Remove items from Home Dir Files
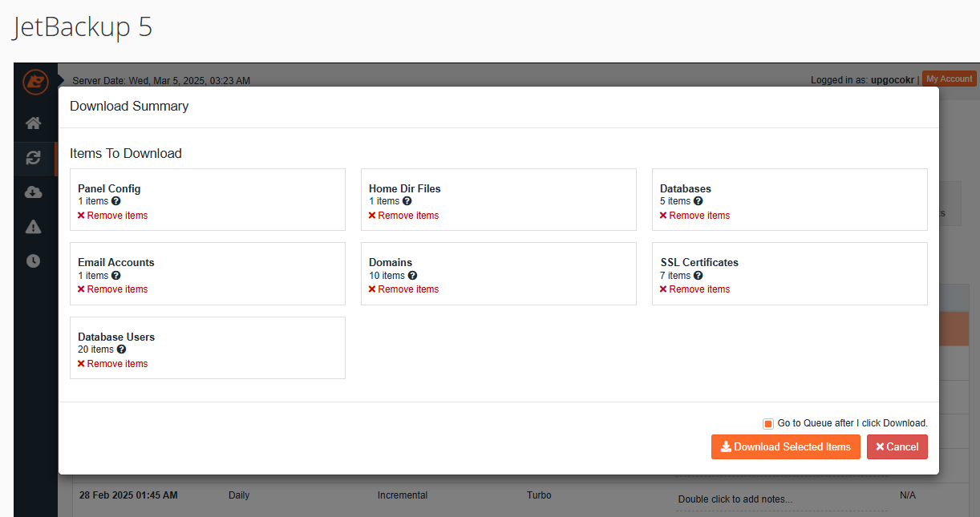The height and width of the screenshot is (517, 980). [403, 216]
